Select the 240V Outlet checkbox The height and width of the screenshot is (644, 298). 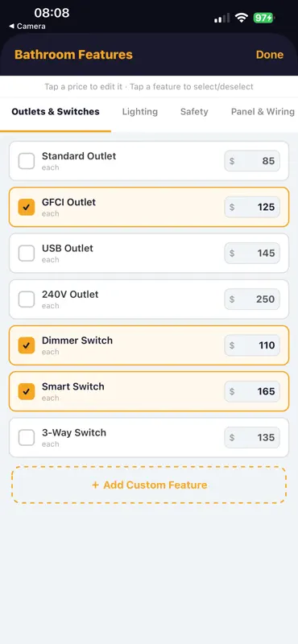pyautogui.click(x=27, y=299)
